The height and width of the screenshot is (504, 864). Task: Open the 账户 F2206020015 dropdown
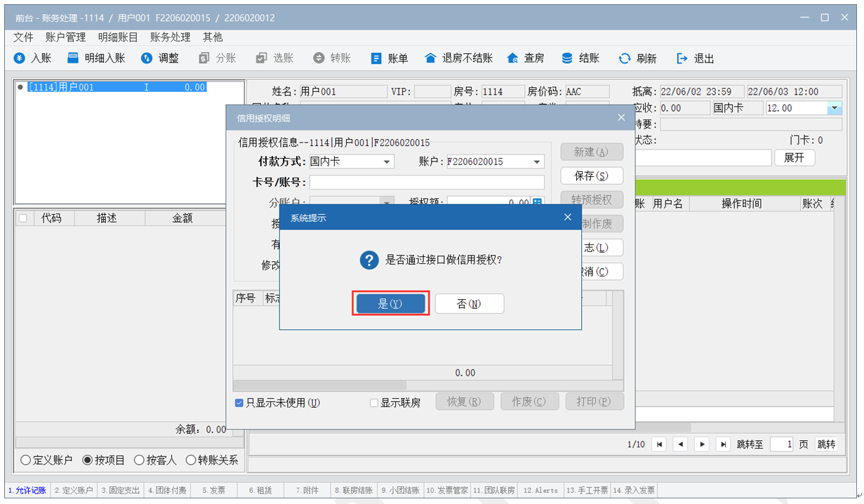tap(537, 162)
